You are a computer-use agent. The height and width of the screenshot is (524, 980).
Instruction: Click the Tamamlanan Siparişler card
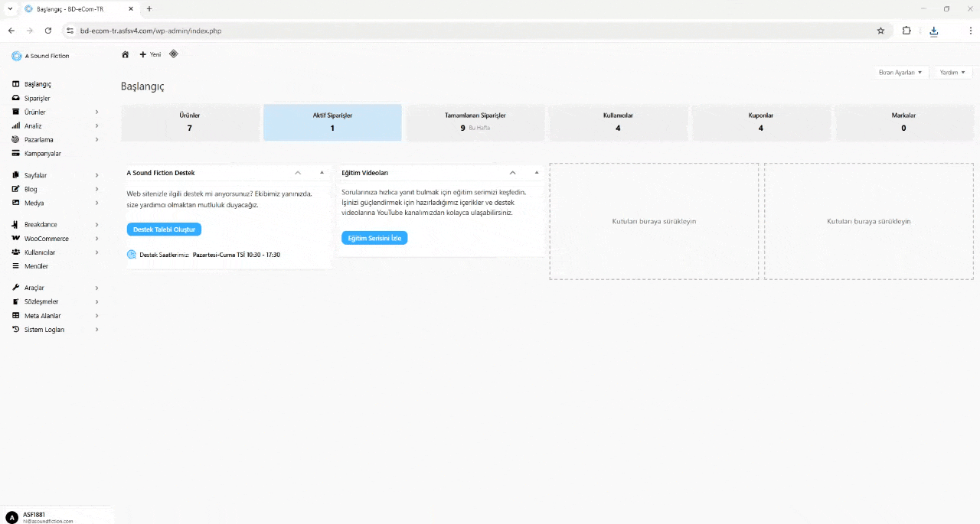(475, 122)
